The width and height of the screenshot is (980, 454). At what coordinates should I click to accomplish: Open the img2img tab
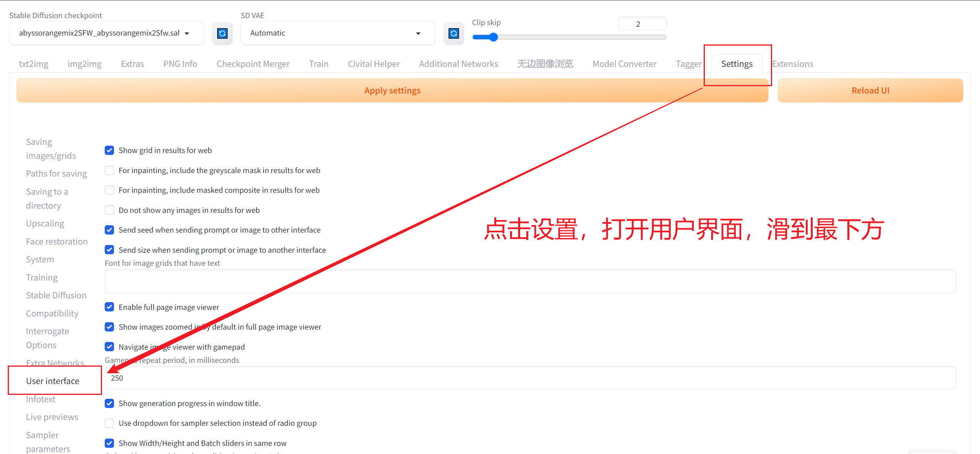pos(85,63)
